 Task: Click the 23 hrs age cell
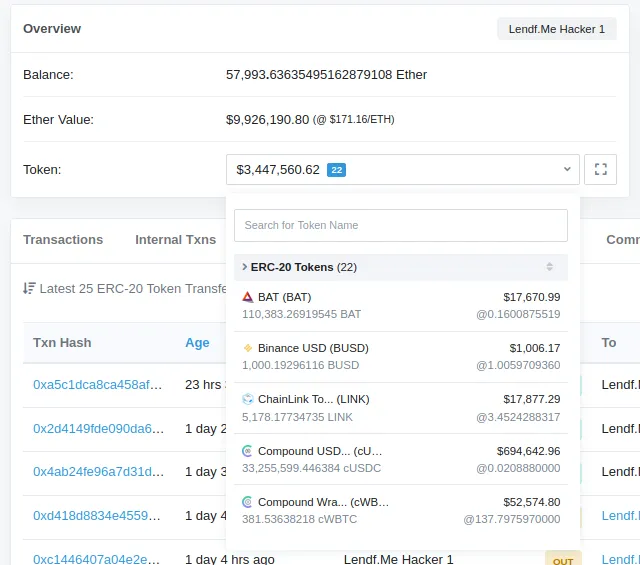click(206, 385)
